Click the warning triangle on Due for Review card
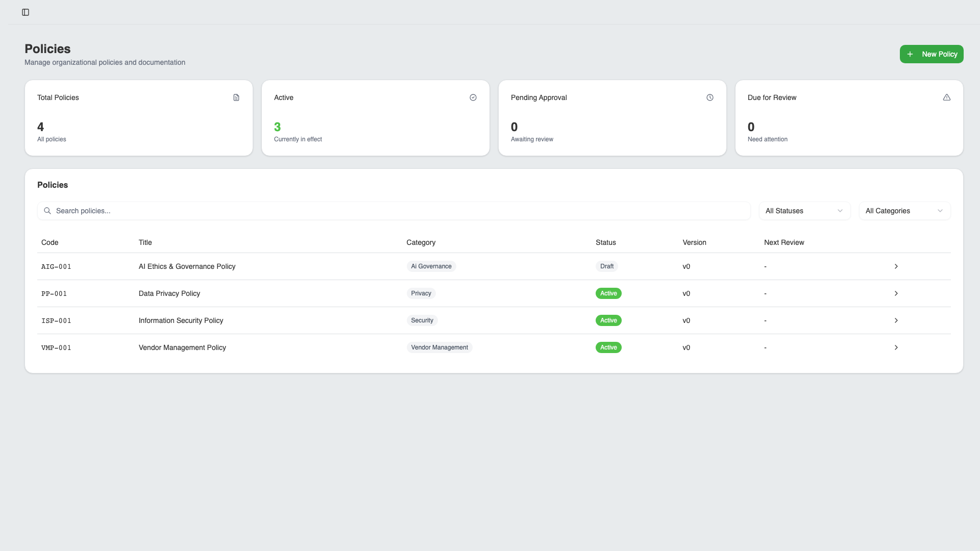Screen dimensions: 980x551 point(947,97)
